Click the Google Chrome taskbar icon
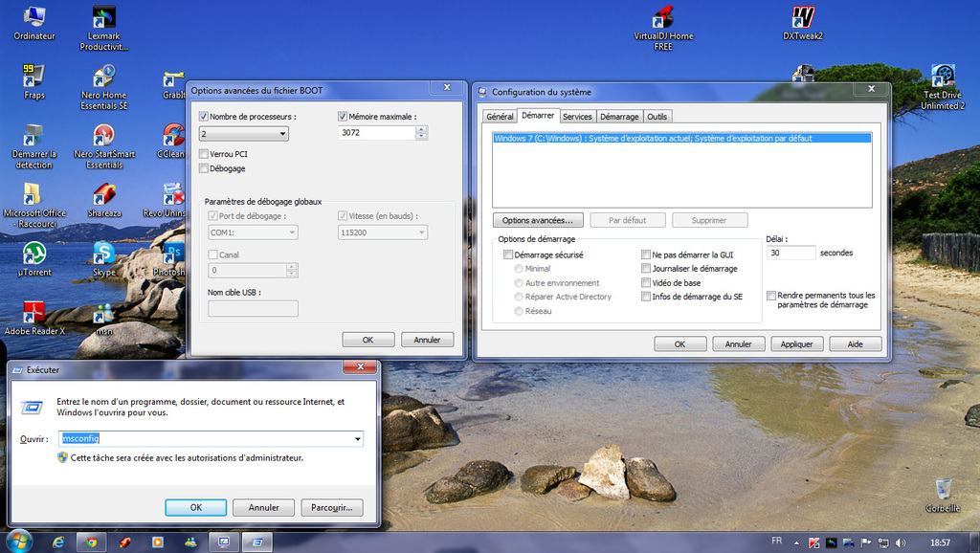 (91, 542)
